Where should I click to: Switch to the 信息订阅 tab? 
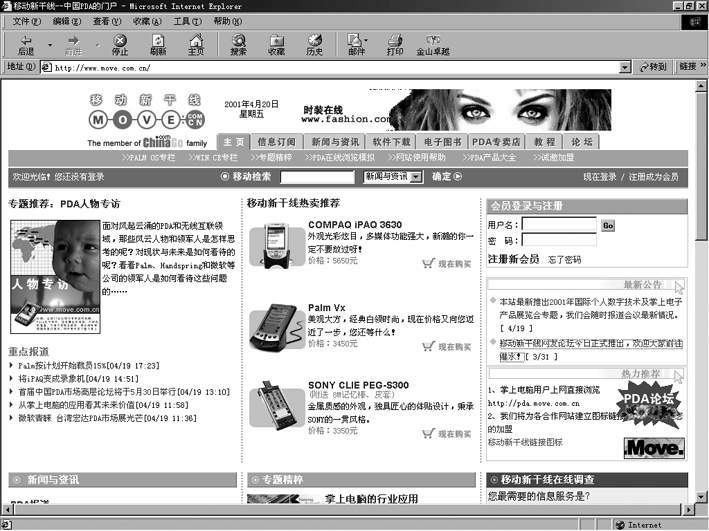pos(277,142)
